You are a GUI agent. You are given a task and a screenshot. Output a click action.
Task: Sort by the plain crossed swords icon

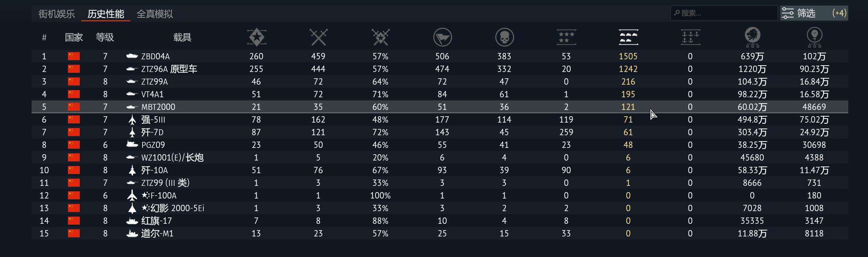tap(318, 37)
